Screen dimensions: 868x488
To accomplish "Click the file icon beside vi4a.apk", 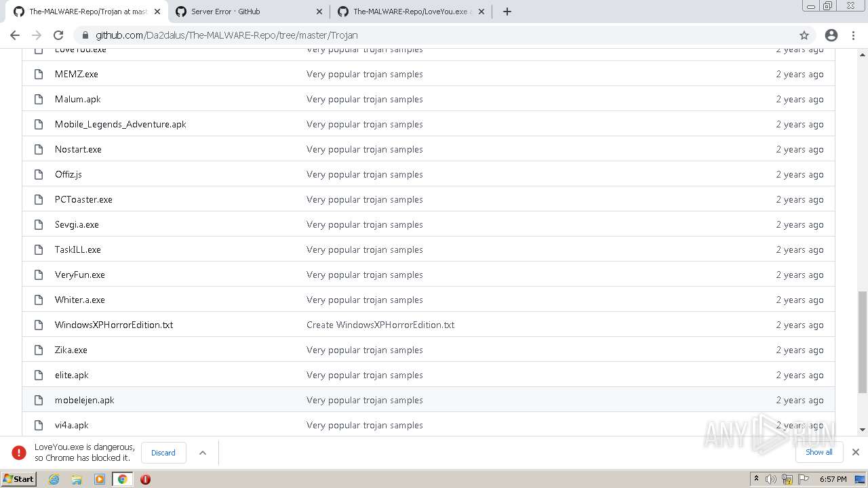I will tap(39, 425).
